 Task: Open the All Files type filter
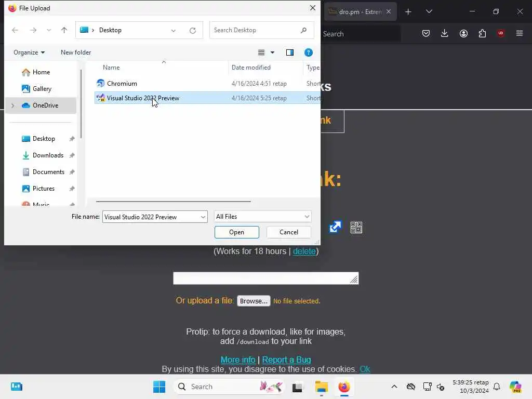coord(262,217)
